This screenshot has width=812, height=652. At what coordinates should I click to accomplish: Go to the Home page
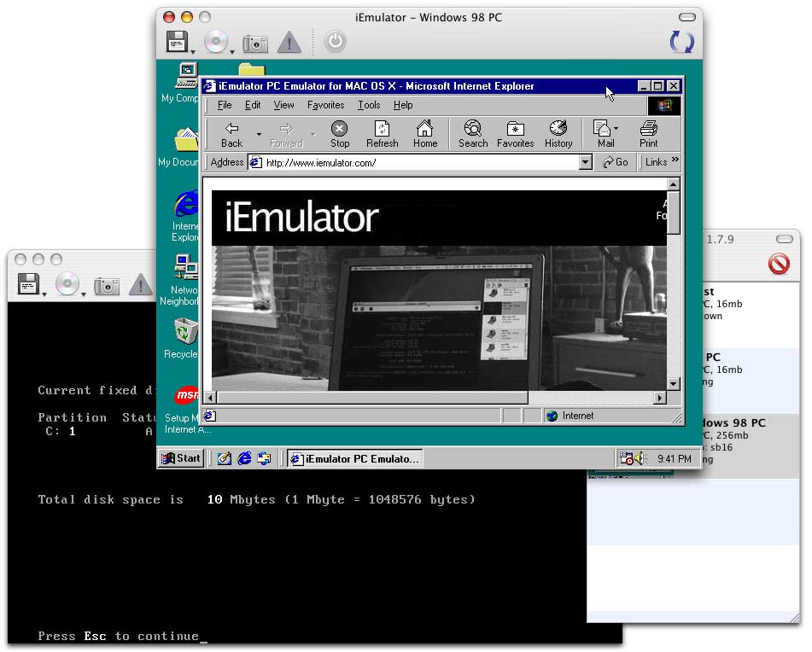pos(425,134)
